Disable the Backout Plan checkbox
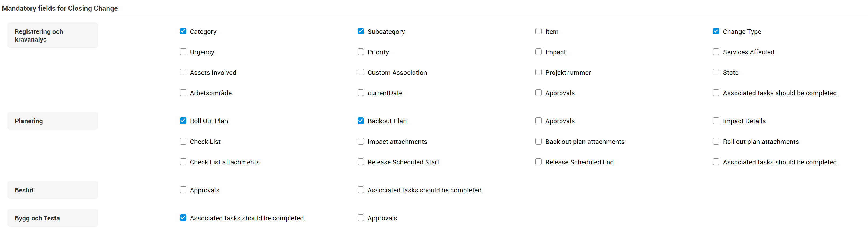Viewport: 868px width, 229px height. (x=361, y=121)
